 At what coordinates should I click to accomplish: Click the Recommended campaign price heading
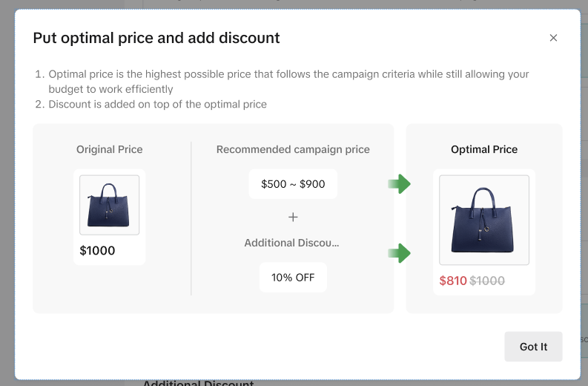(293, 149)
